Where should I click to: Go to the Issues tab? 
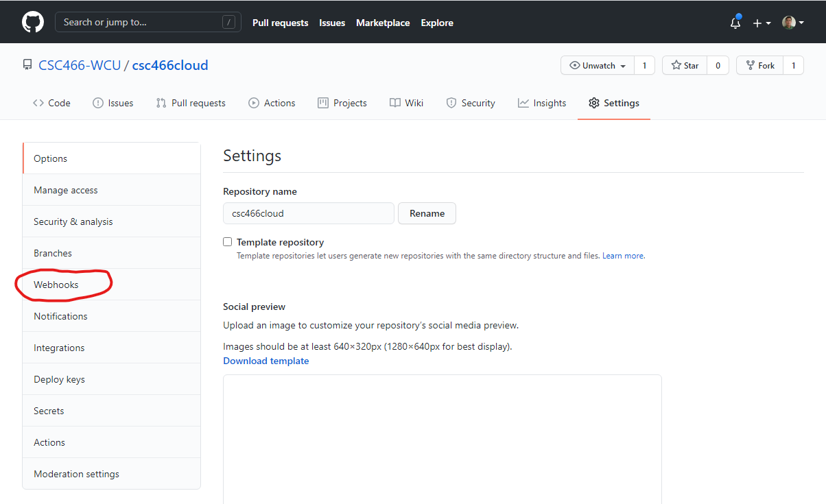coord(113,103)
